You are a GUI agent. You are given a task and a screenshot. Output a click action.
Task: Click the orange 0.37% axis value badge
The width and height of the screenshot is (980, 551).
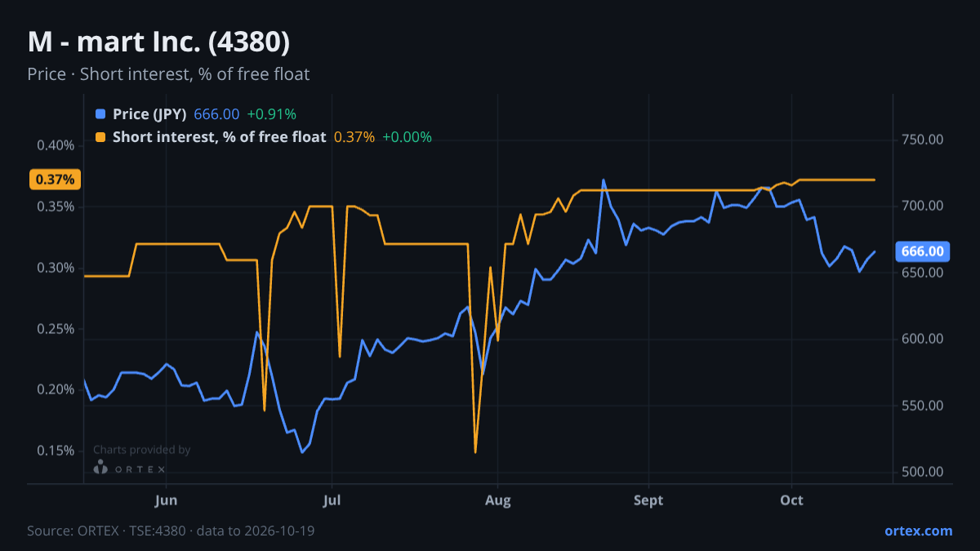point(55,180)
